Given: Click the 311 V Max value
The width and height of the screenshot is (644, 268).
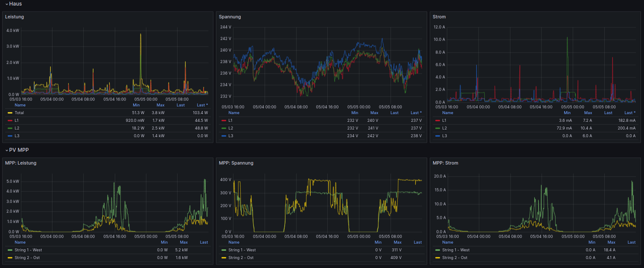Looking at the screenshot, I should click(396, 250).
